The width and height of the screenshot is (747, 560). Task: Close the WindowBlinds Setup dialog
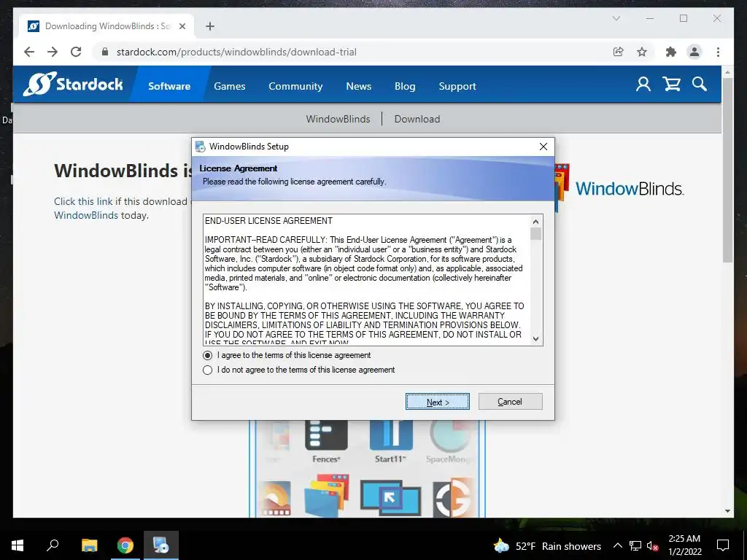[x=543, y=147]
